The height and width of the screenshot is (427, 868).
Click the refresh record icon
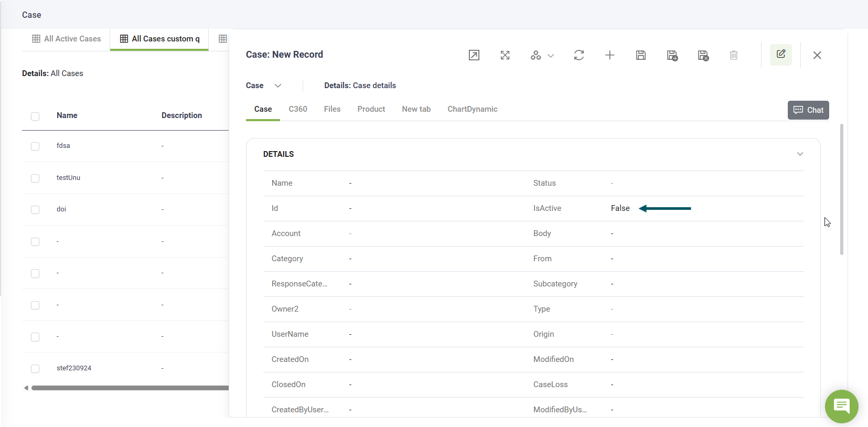pyautogui.click(x=578, y=55)
